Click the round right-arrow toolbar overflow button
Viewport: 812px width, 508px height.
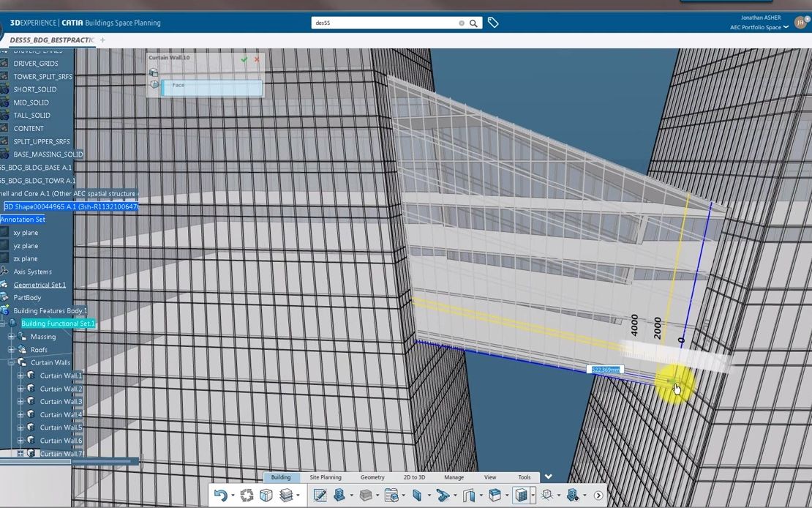(x=598, y=496)
